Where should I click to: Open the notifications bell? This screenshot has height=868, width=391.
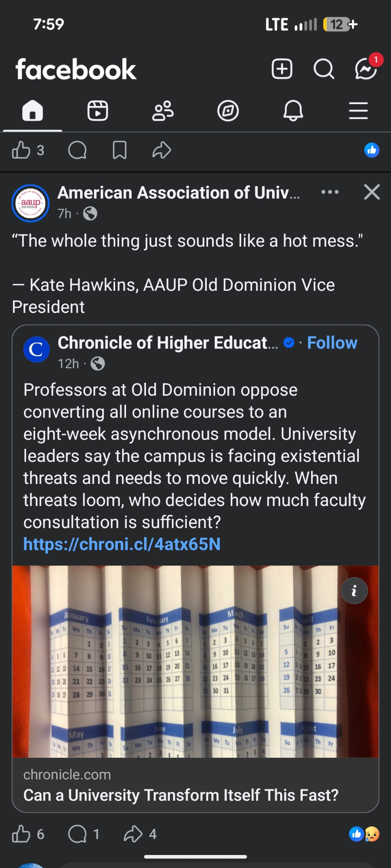(x=293, y=111)
